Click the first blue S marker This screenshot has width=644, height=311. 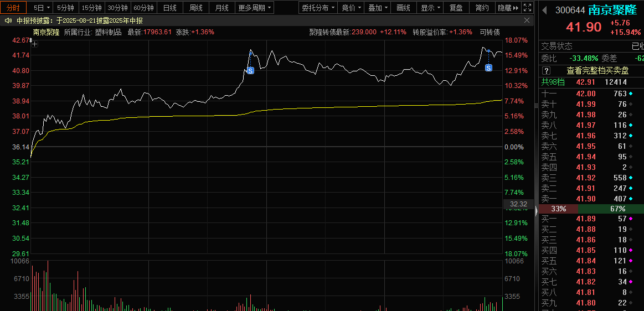pos(250,71)
